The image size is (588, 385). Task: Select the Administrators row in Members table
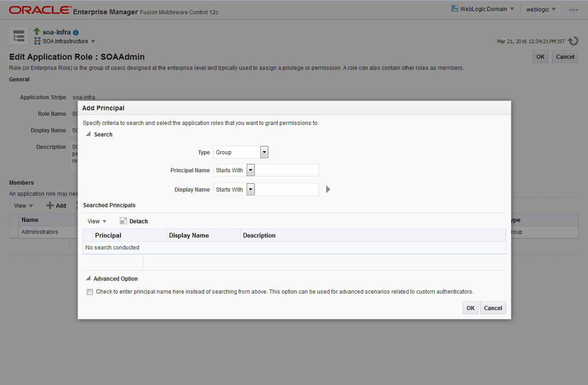click(44, 232)
